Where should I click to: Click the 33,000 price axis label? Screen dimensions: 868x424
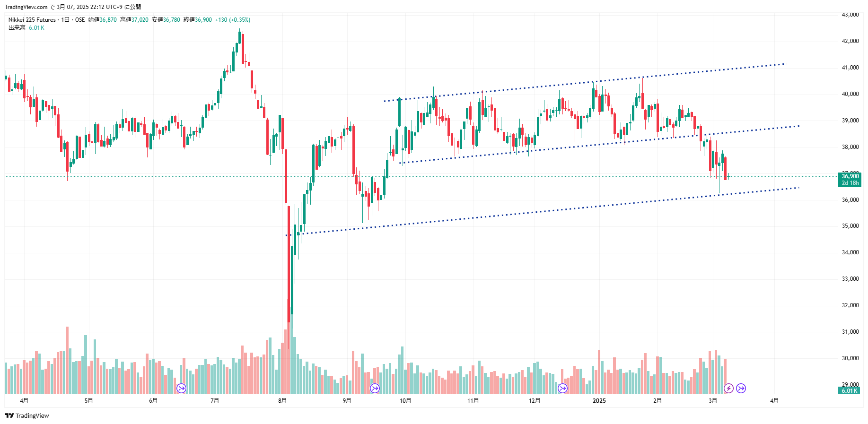pos(850,279)
